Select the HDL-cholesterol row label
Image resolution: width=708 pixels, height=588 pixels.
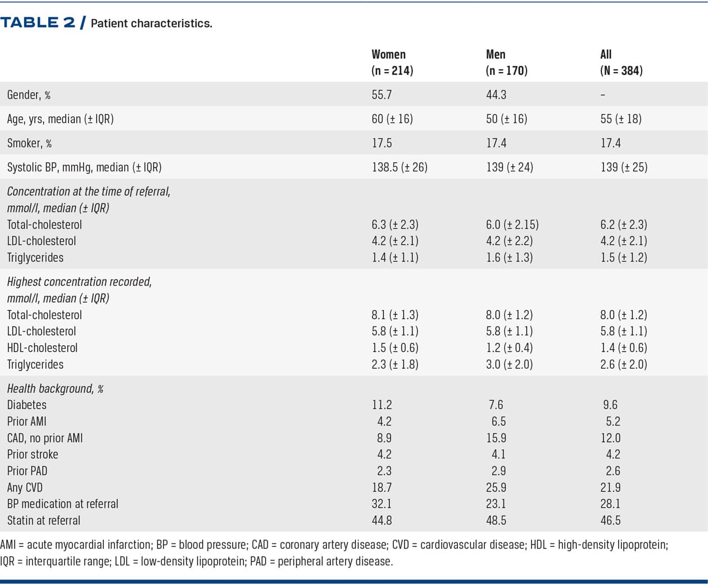tap(42, 347)
